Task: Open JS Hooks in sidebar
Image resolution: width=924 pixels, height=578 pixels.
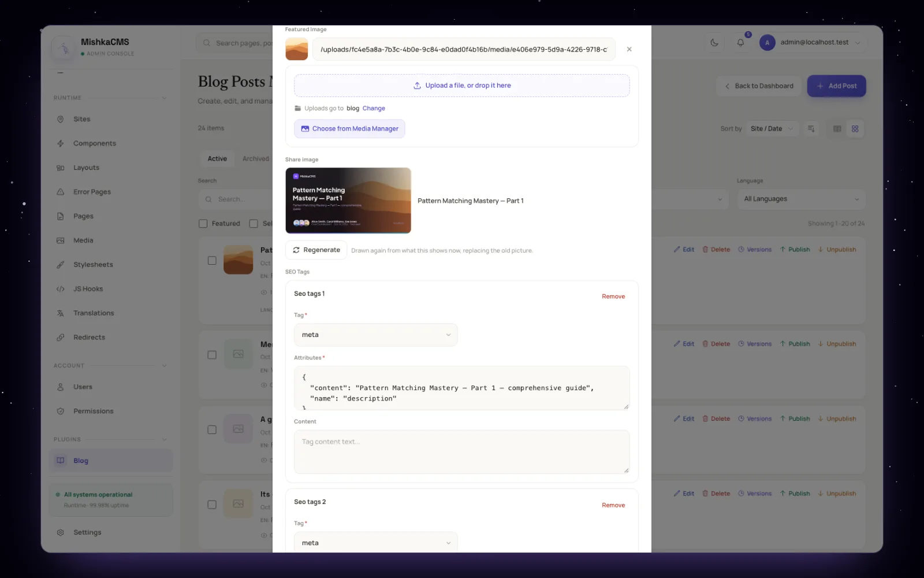Action: click(x=110, y=289)
